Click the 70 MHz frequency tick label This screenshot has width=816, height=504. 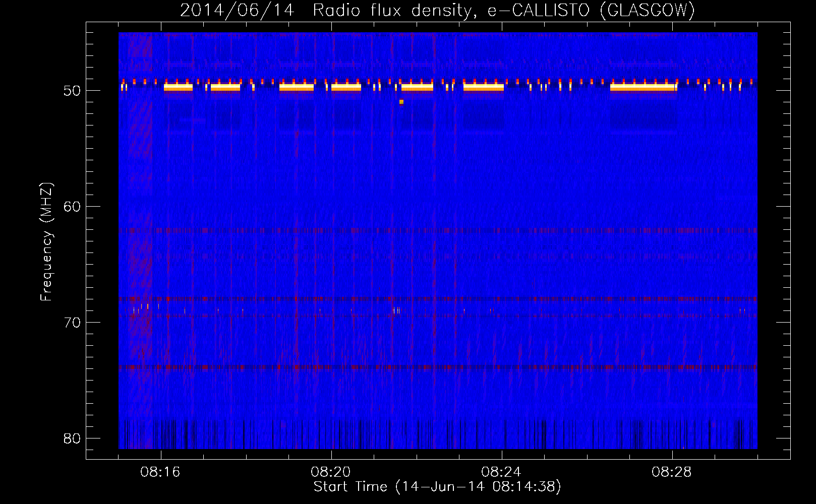72,323
